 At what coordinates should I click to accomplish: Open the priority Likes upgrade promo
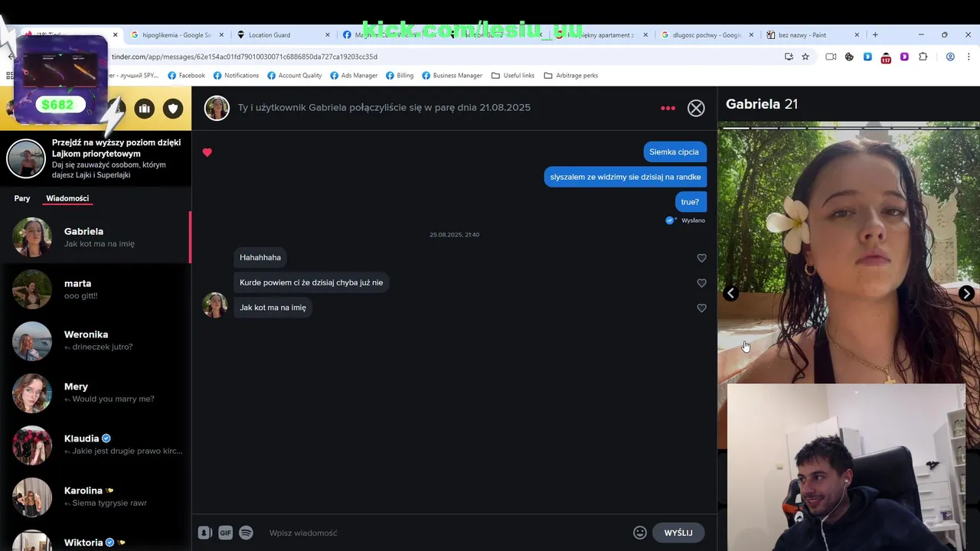[96, 158]
